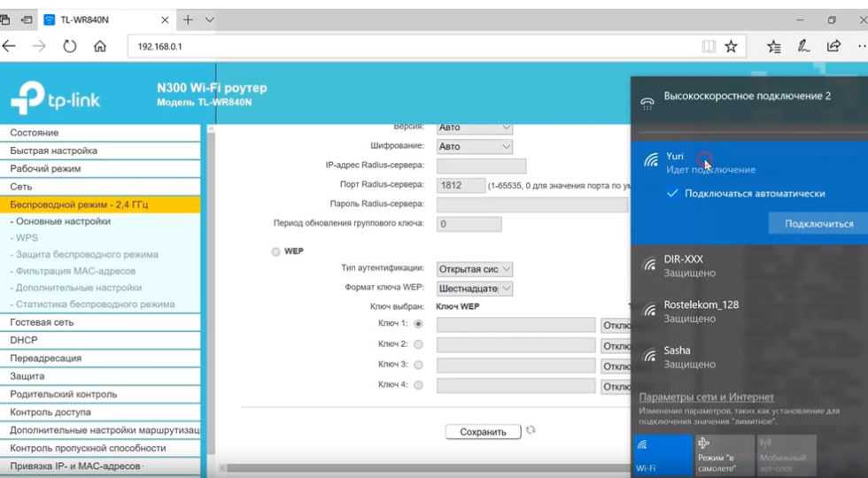Open the Тип аутентификации dropdown
868x478 pixels.
pos(476,268)
